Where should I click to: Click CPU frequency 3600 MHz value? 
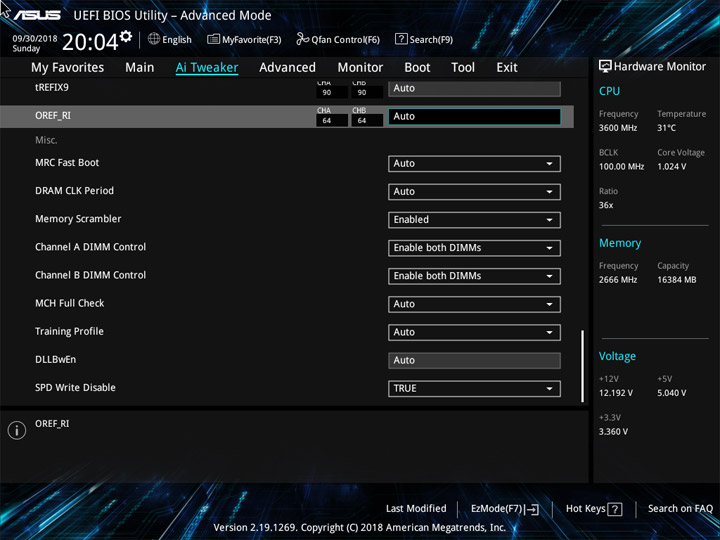tap(618, 128)
